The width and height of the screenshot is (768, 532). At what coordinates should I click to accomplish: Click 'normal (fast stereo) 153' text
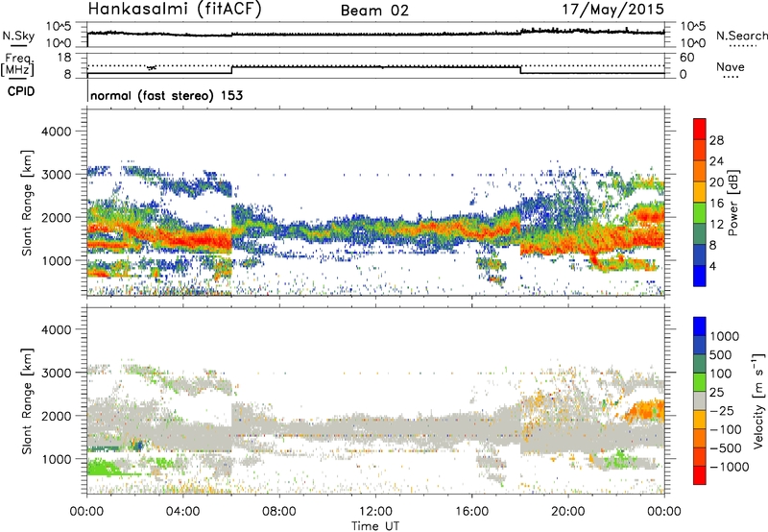pos(166,95)
